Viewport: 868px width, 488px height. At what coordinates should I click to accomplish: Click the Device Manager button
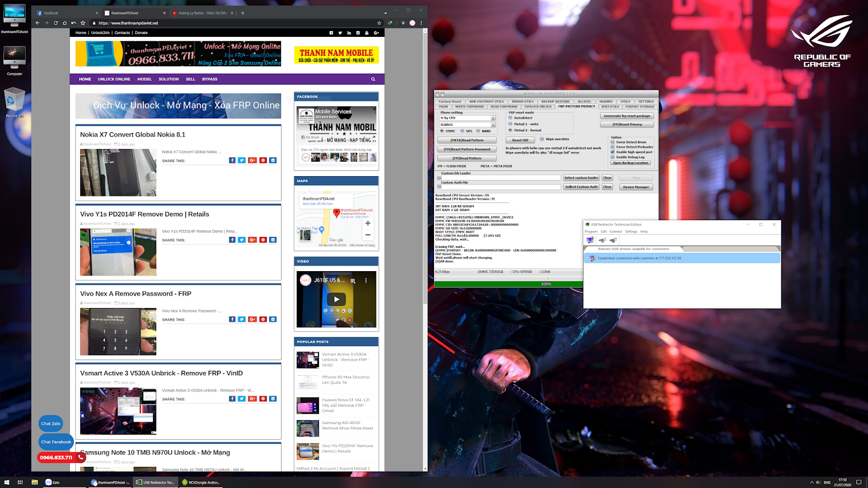[636, 187]
